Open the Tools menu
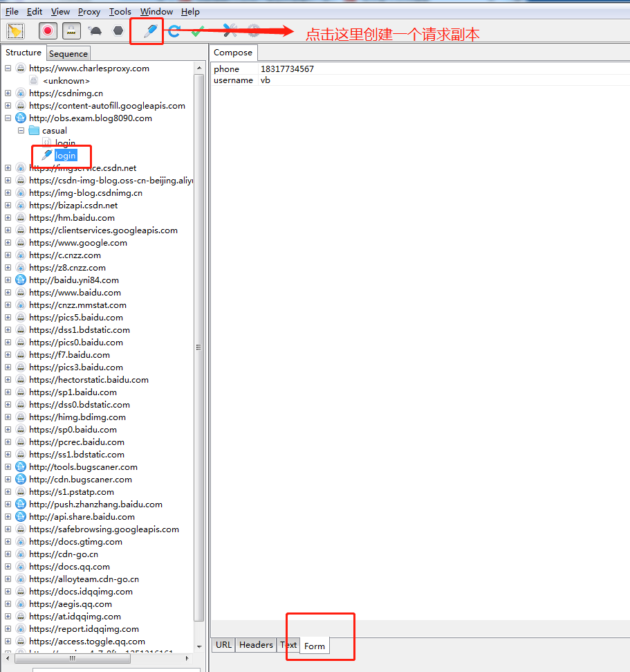 tap(120, 12)
